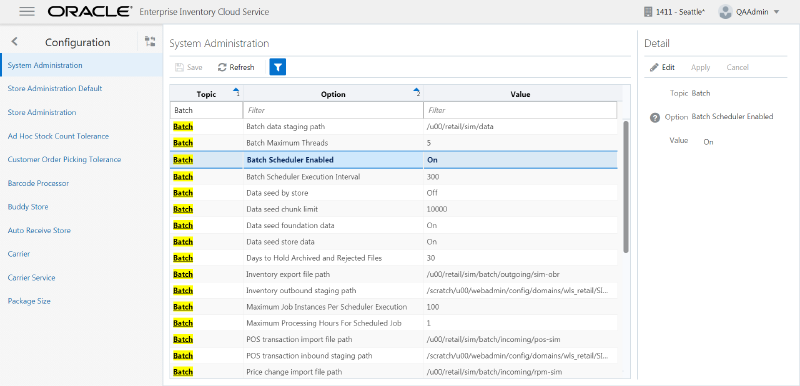This screenshot has height=386, width=800.
Task: Open the hamburger navigation menu
Action: point(27,12)
